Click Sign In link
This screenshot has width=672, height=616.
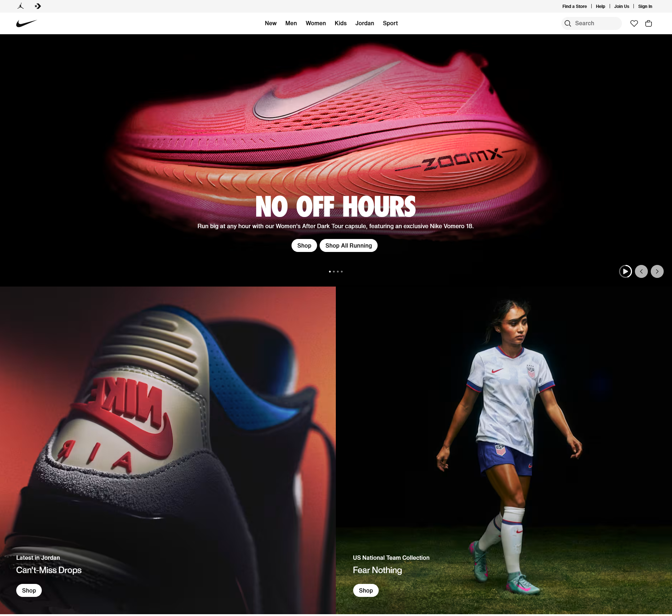click(x=645, y=6)
